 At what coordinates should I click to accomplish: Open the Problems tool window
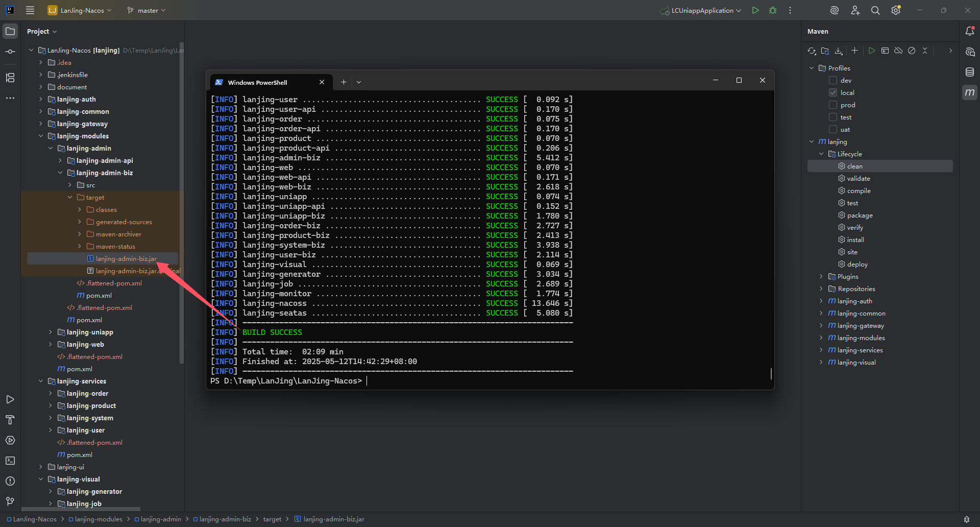click(x=10, y=481)
